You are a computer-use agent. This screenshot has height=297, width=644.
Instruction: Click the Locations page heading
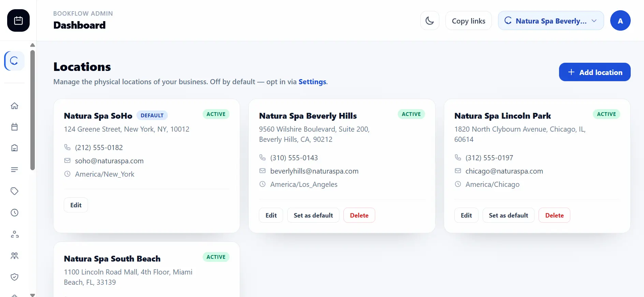82,67
